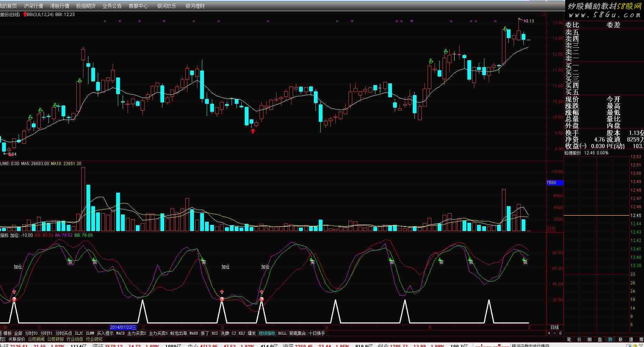Switch to the 主力买卖3 indicator tab
The height and width of the screenshot is (347, 644).
158,333
